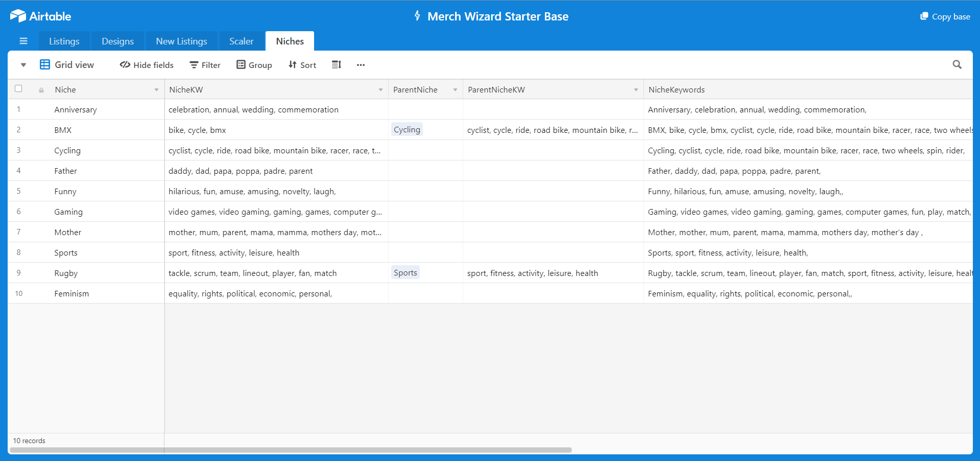The width and height of the screenshot is (980, 461).
Task: Open the row height icon
Action: click(x=336, y=64)
